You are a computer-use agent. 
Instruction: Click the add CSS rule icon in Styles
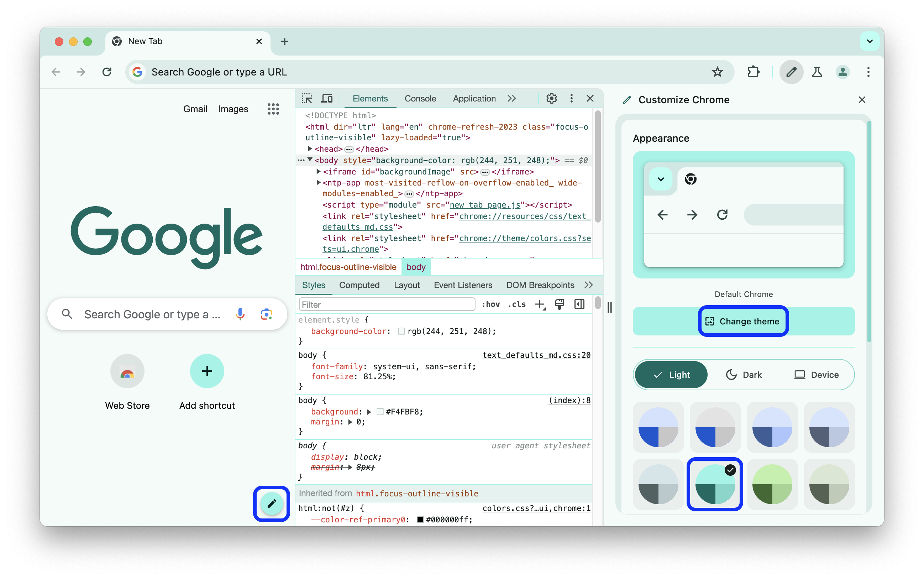(x=541, y=305)
